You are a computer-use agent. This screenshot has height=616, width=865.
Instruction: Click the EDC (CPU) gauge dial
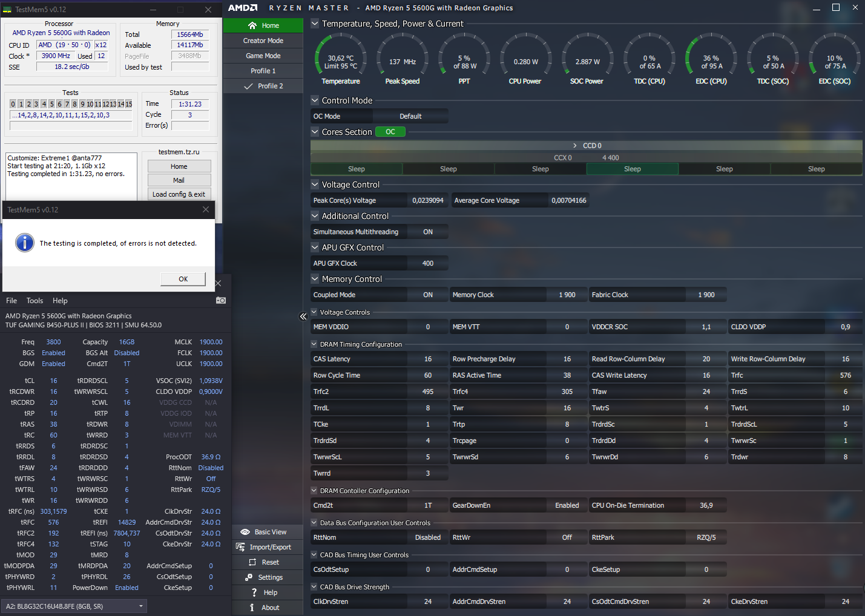[711, 58]
